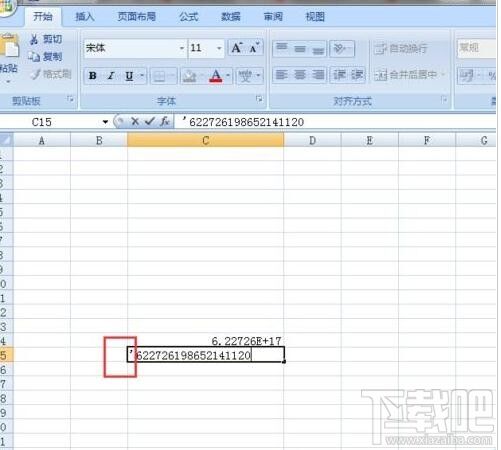
Task: Select column F header
Action: (427, 141)
